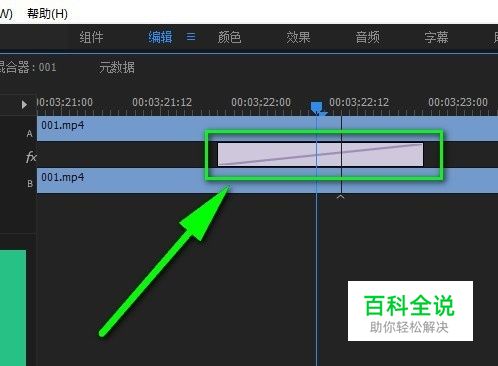Viewport: 498px width, 366px height.
Task: Click the track B label
Action: 30,183
